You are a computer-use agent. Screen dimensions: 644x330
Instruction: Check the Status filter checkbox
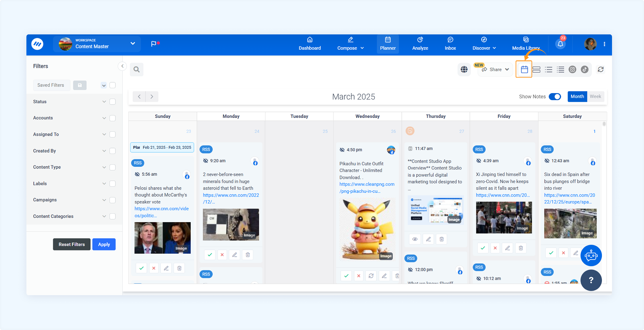point(112,102)
